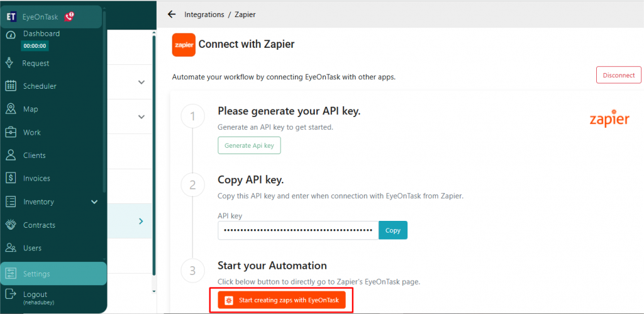Expand the first collapsed settings section chevron

click(x=141, y=82)
